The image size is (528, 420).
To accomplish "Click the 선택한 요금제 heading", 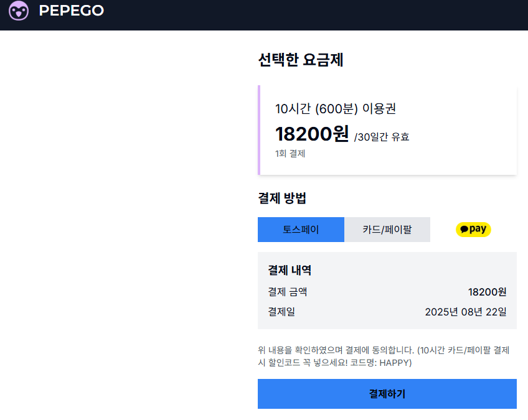I will (x=301, y=60).
